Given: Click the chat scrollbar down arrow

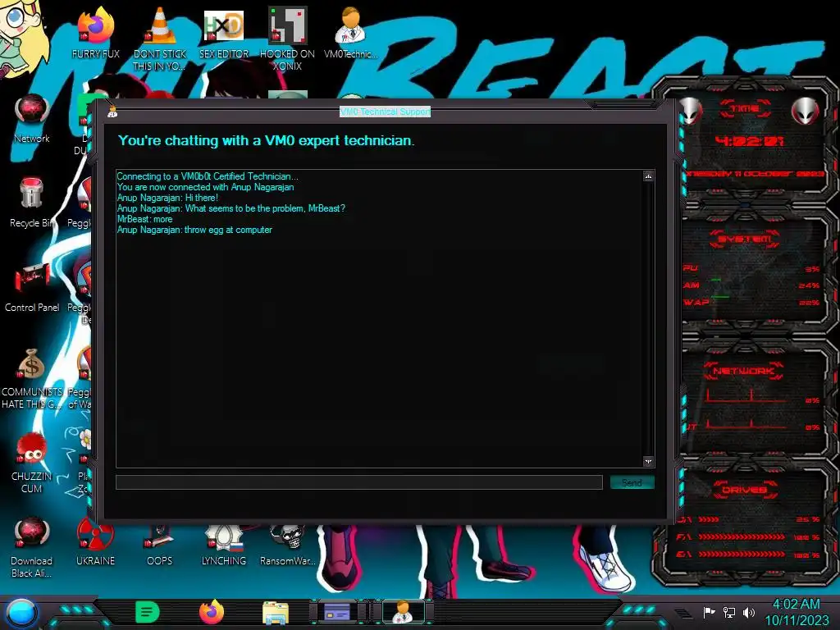Looking at the screenshot, I should [648, 461].
